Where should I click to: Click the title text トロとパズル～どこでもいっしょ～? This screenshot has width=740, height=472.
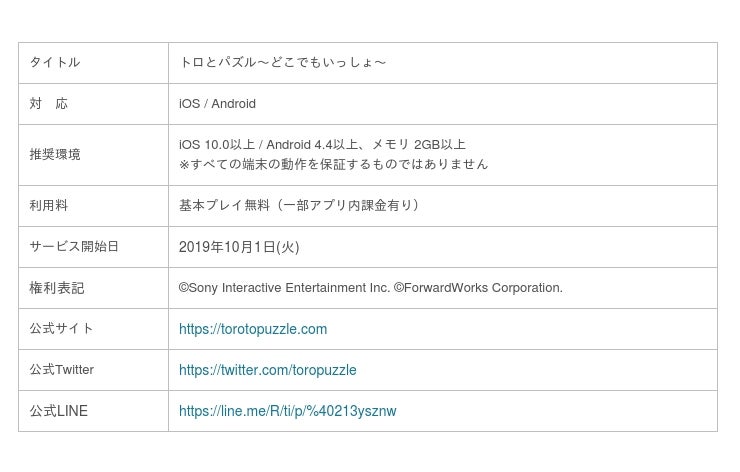(282, 63)
